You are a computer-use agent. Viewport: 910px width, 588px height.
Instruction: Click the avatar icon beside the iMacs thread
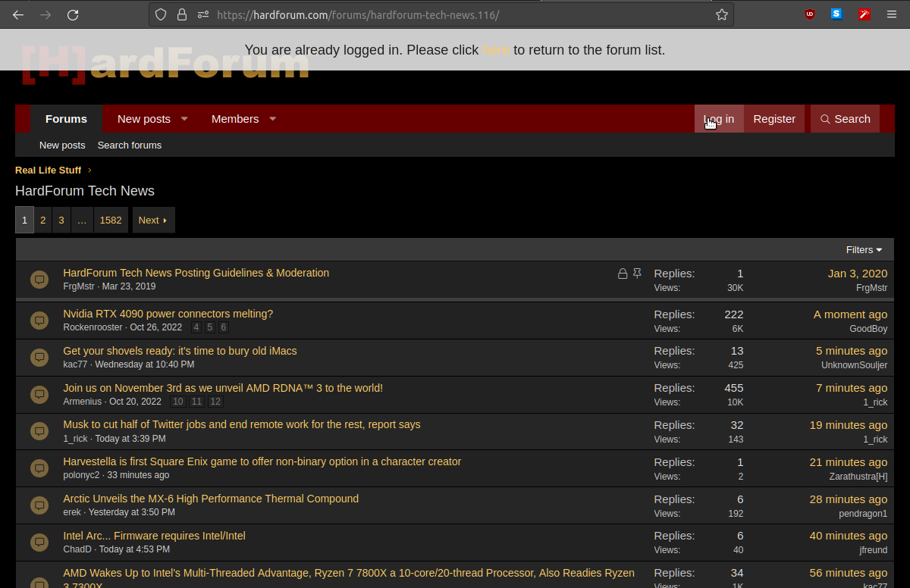(x=39, y=358)
